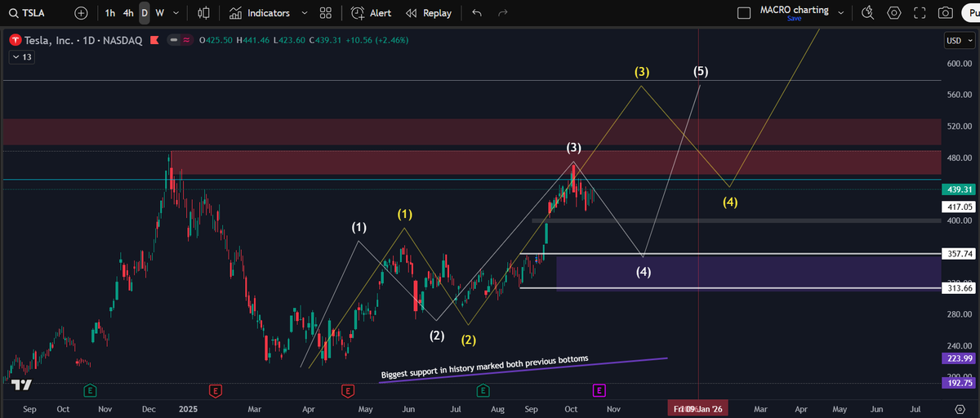
Task: Switch to the 4h timeframe
Action: (128, 13)
